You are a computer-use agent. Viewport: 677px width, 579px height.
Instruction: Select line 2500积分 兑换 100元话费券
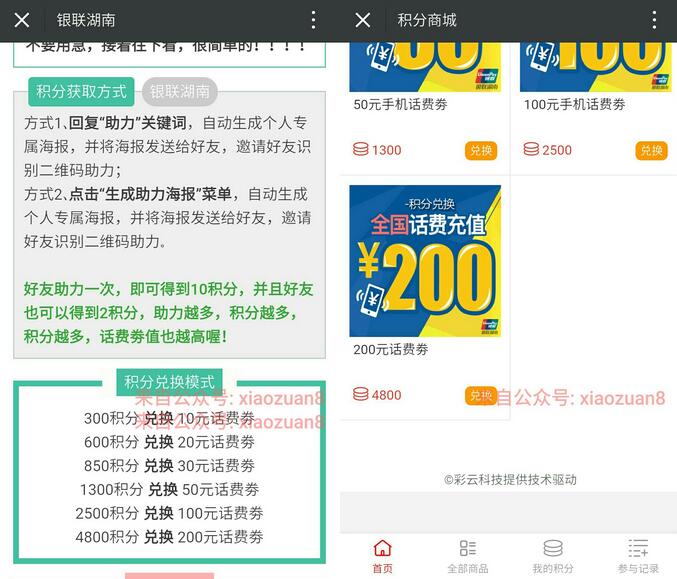[x=169, y=513]
